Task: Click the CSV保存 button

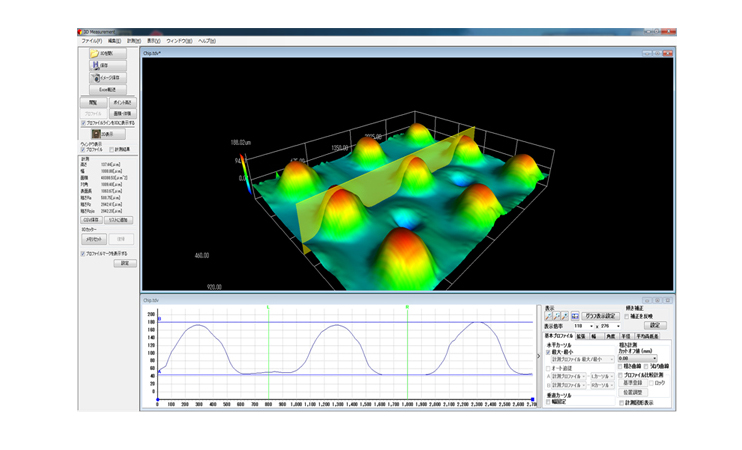Action: point(91,220)
